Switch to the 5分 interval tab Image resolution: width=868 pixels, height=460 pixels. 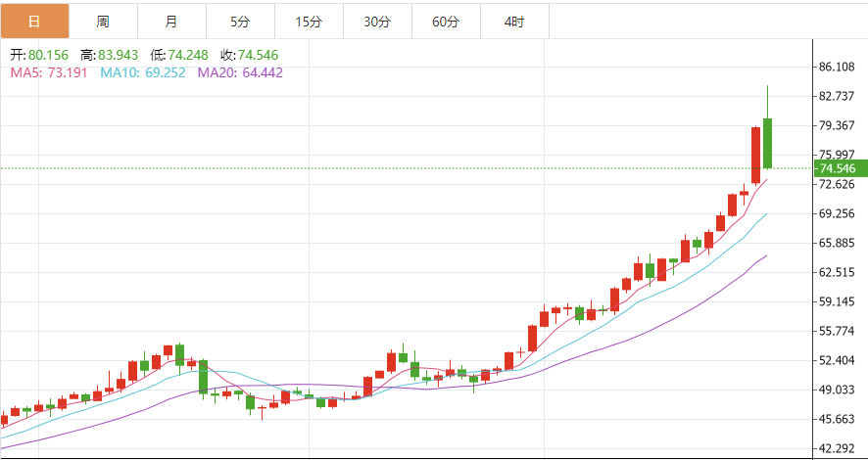pos(240,21)
